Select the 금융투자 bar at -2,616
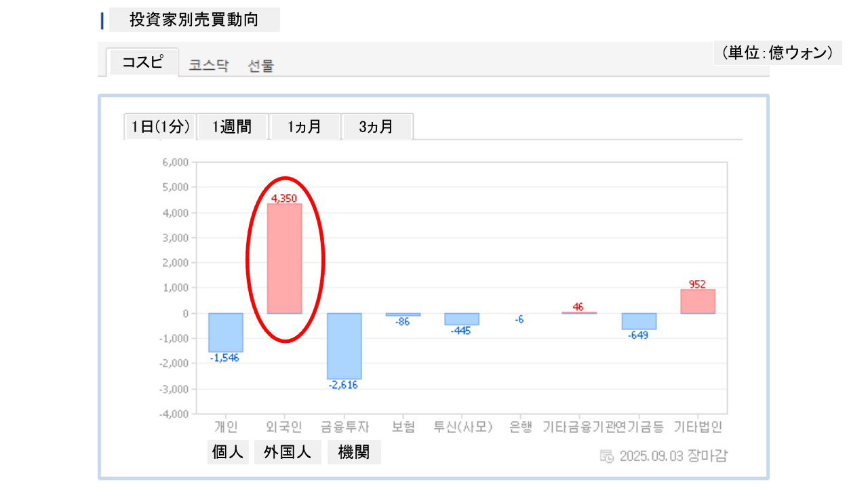The image size is (868, 488). [344, 346]
